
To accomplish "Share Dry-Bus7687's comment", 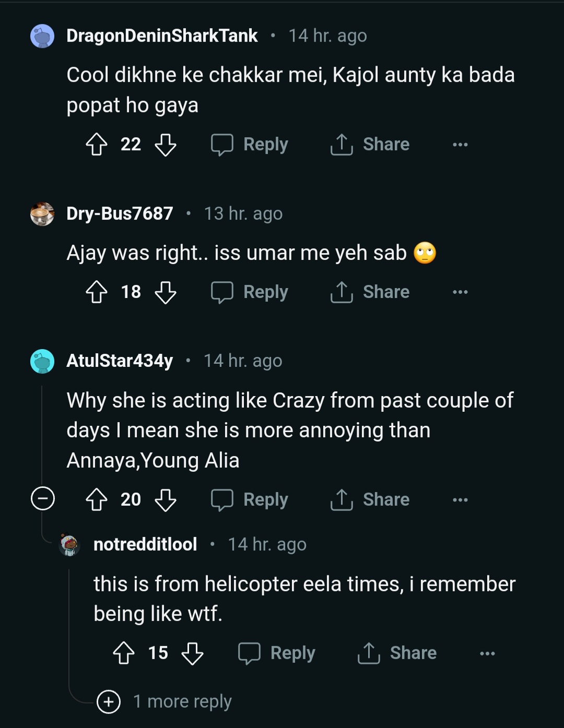I will [x=370, y=292].
